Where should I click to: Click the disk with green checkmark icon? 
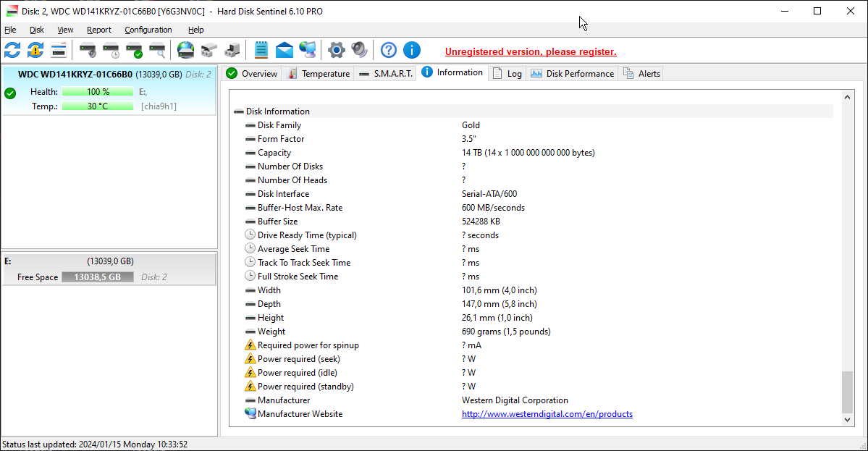pos(134,51)
